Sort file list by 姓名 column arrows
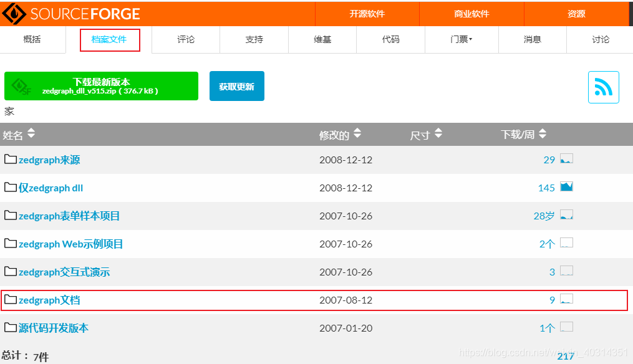 (31, 133)
